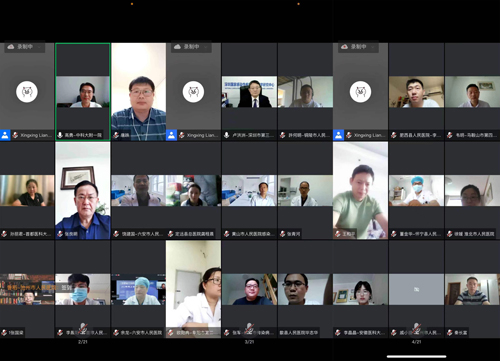Toggle the mute microphone overlay above 4/21

[x=416, y=328]
